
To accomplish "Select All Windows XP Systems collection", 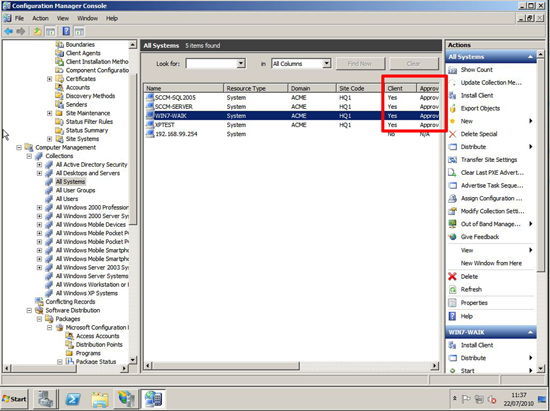I will 87,293.
